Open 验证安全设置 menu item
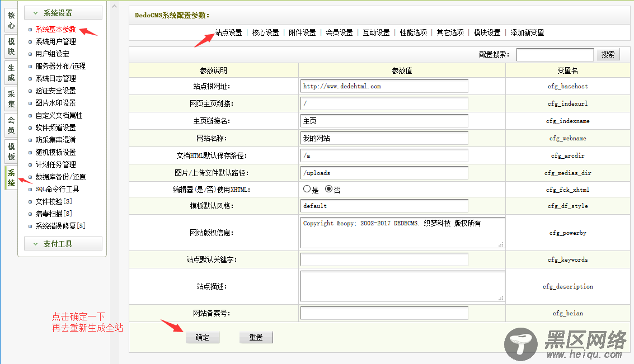Viewport: 634px width, 364px height. click(55, 91)
